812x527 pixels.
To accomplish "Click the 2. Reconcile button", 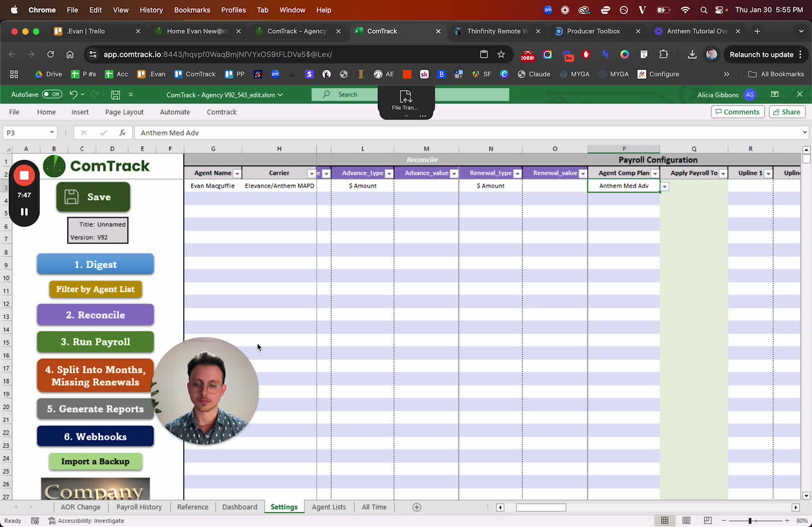I will 96,315.
